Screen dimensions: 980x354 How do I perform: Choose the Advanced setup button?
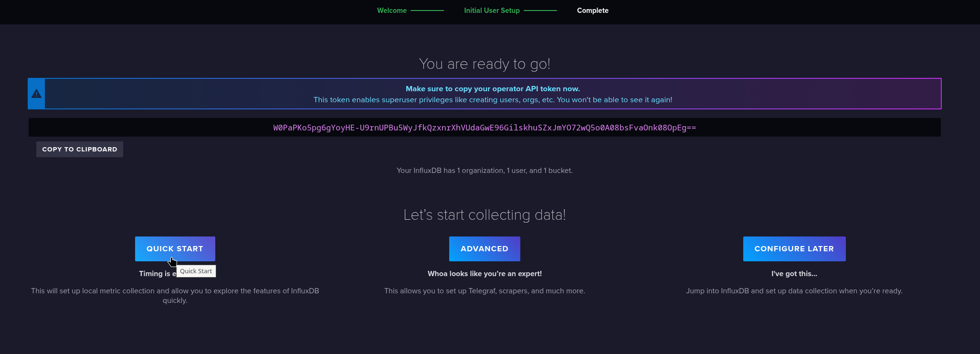(484, 249)
